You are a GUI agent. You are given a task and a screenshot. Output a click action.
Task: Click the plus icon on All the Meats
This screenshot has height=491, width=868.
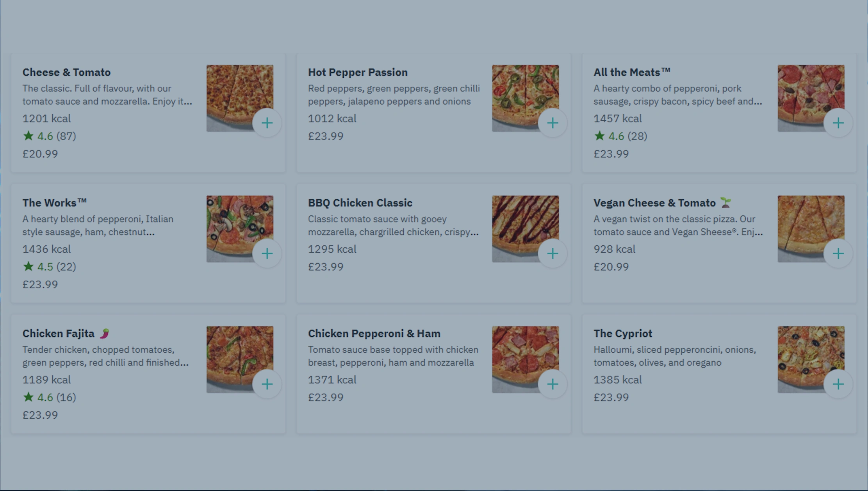click(838, 123)
